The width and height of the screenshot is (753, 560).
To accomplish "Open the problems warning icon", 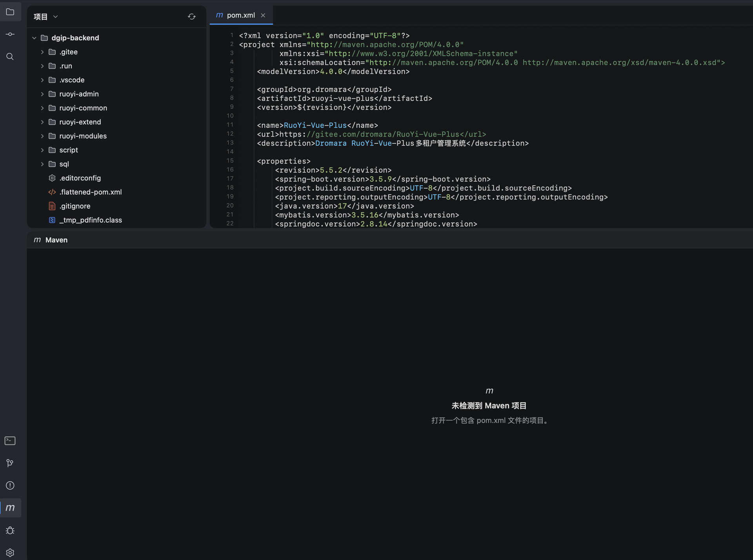I will (10, 485).
